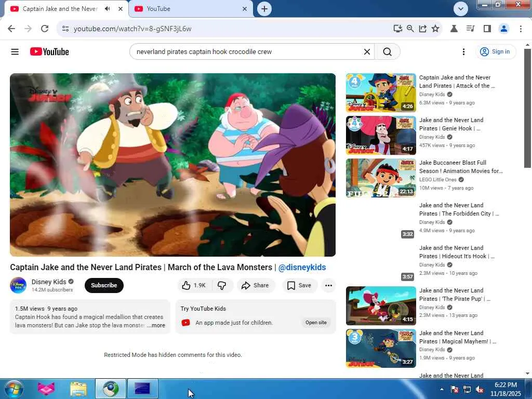The height and width of the screenshot is (399, 532).
Task: Open the tab search dropdown
Action: 460,9
